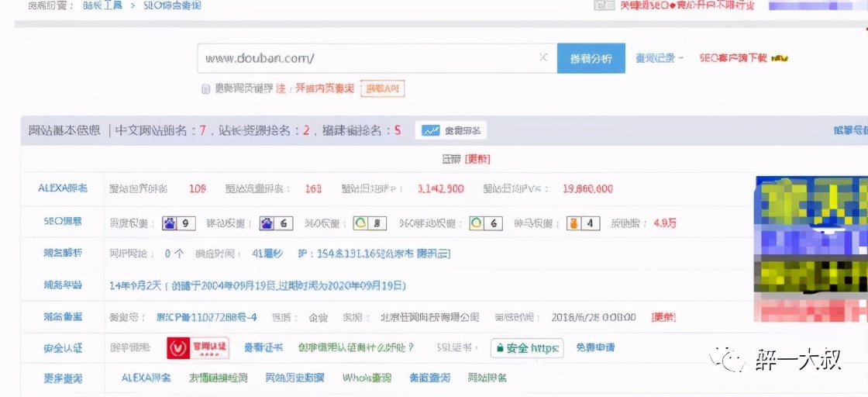This screenshot has height=397, width=868.
Task: Open the Whois query link
Action: (x=367, y=378)
